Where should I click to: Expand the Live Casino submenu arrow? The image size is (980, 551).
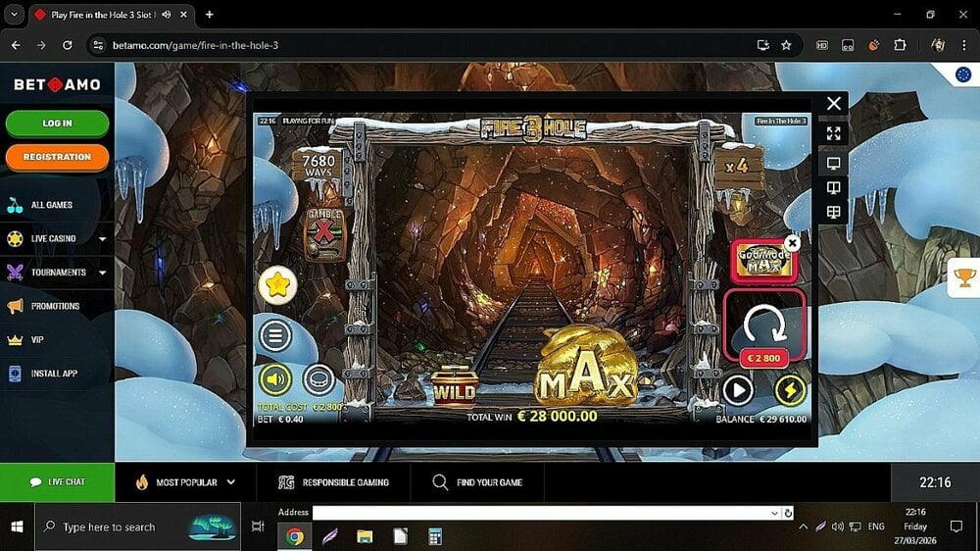pos(103,238)
